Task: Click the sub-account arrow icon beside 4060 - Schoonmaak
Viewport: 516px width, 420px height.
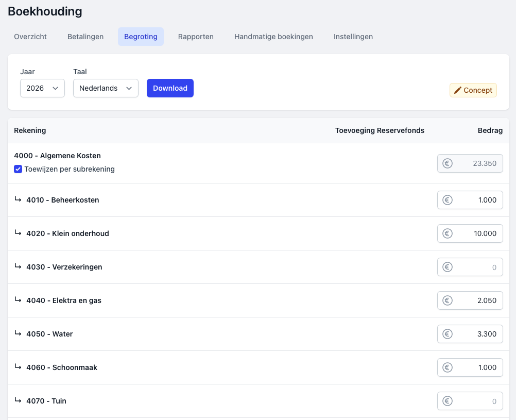Action: point(18,367)
